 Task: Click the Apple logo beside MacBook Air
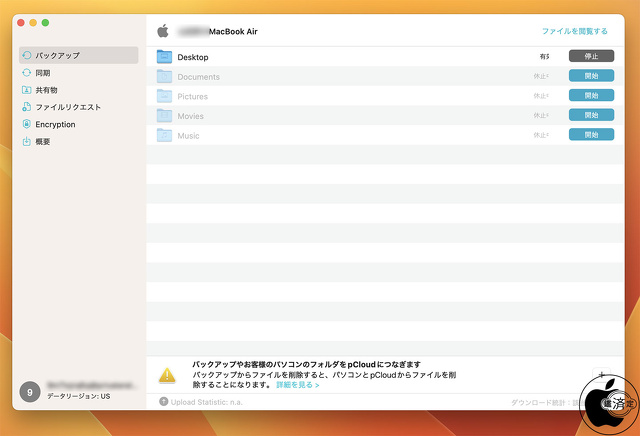click(163, 31)
